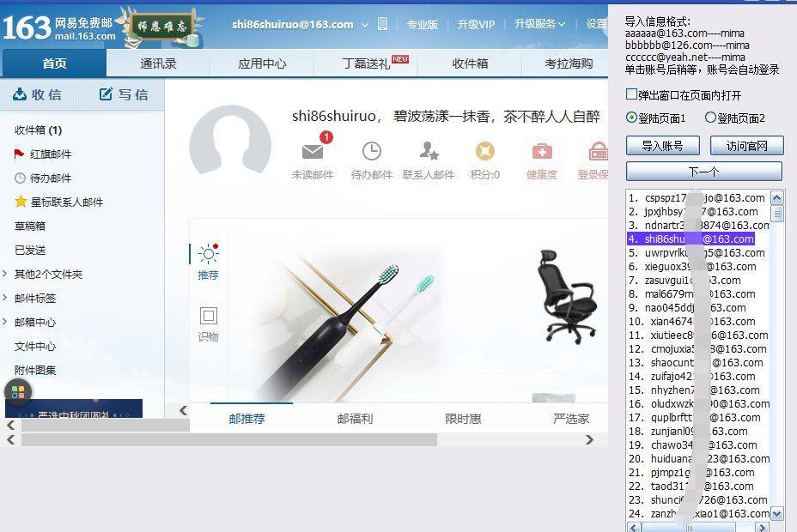
Task: Select the 严选家 promo tab
Action: click(x=571, y=419)
